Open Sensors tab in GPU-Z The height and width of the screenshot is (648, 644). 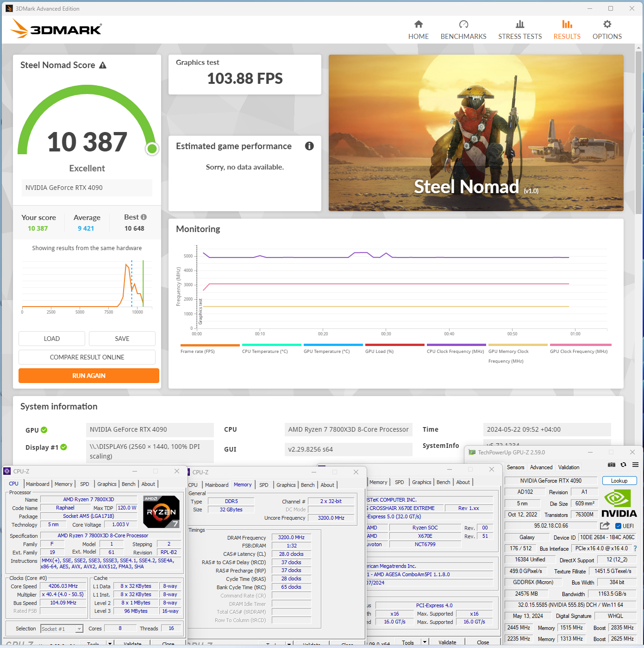click(515, 467)
